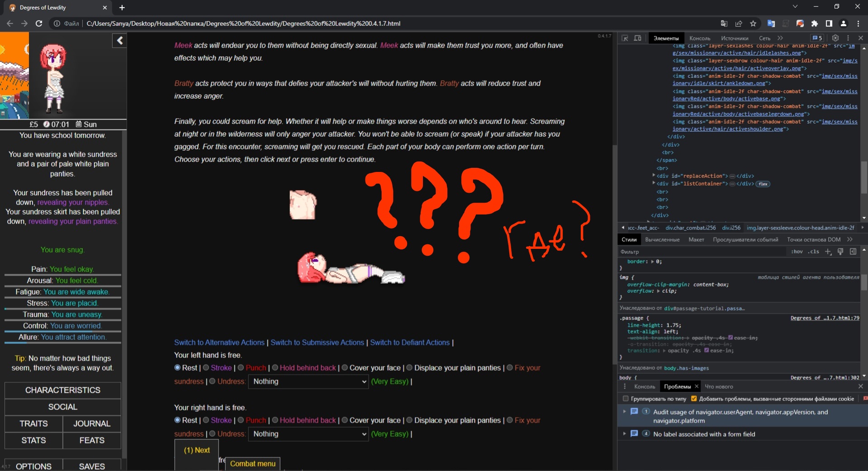Check Группировать по типу checkbox
This screenshot has width=868, height=471.
coord(626,399)
